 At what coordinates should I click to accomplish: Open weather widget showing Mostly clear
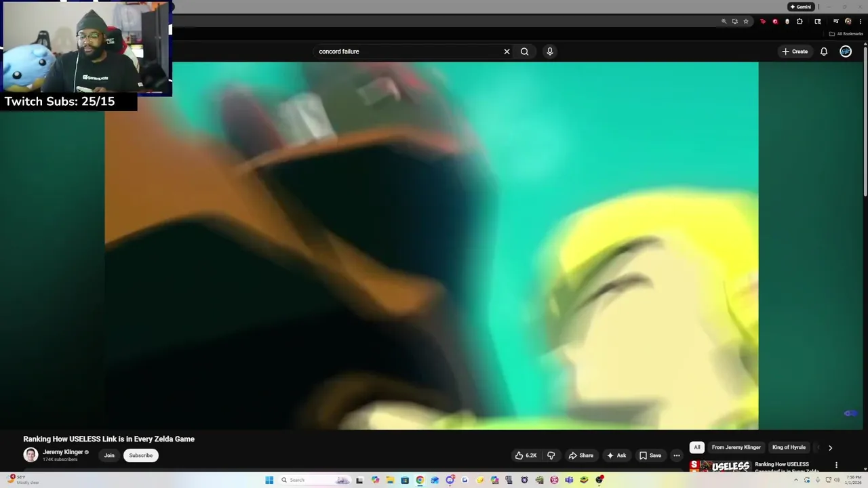[23, 479]
